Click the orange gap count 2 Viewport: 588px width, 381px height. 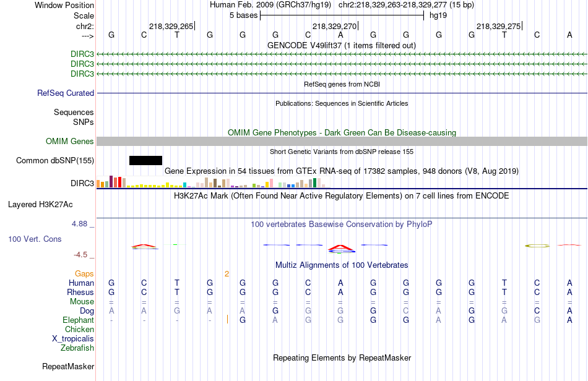[227, 274]
